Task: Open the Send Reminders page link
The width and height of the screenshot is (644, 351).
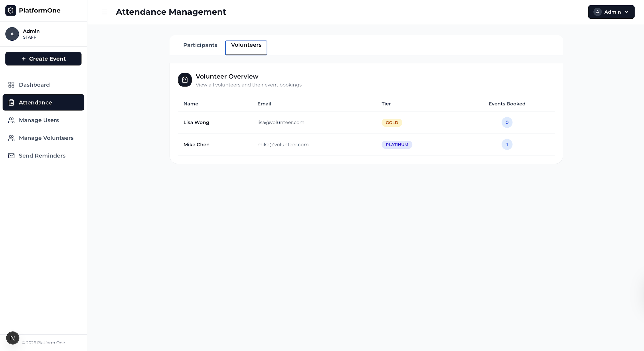Action: pos(42,156)
